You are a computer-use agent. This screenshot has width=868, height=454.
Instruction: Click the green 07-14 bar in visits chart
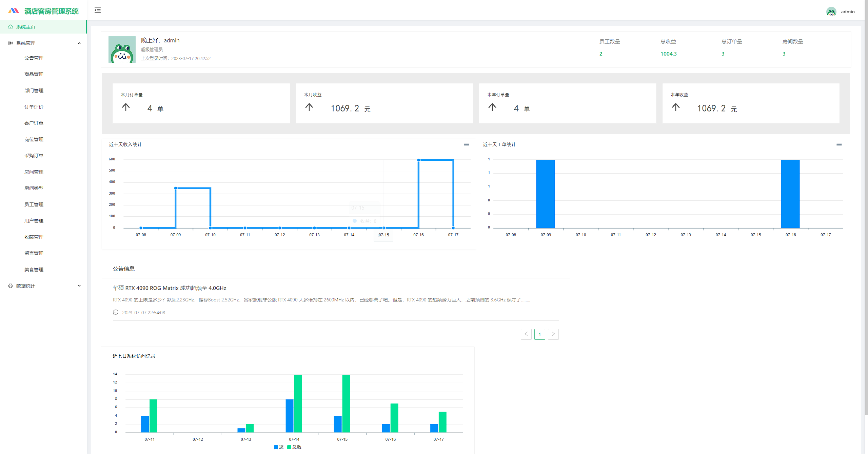point(298,403)
